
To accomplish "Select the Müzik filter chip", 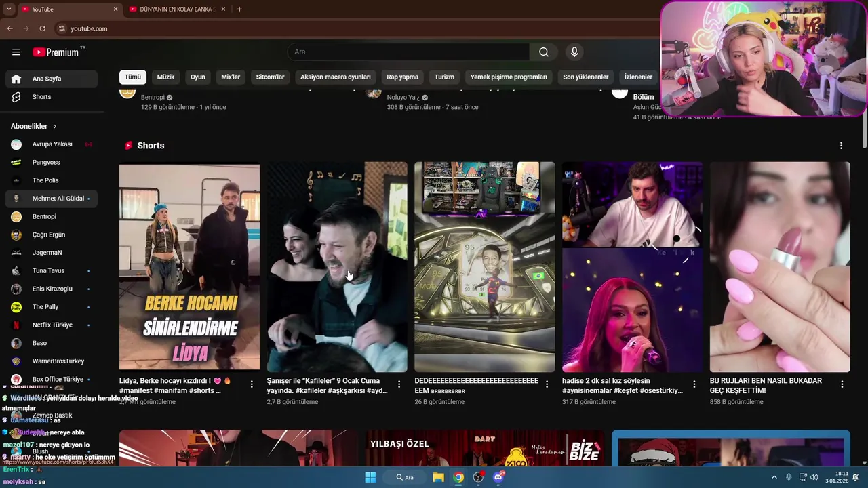I will [x=166, y=77].
